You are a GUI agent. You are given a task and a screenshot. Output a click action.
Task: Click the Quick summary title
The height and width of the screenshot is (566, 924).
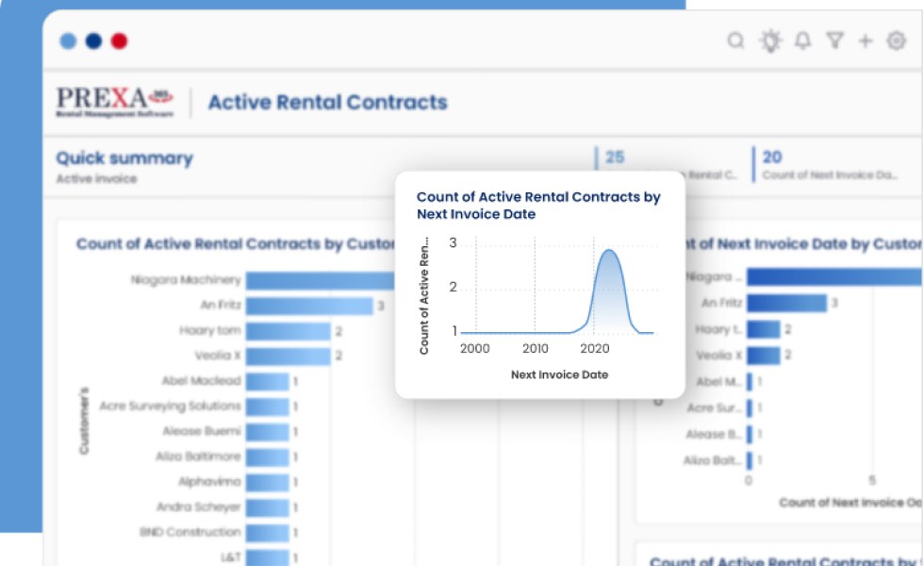(x=124, y=158)
